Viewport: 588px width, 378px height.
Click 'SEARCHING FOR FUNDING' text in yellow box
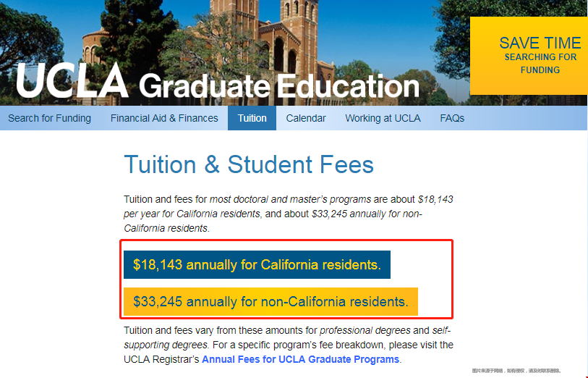coord(540,64)
